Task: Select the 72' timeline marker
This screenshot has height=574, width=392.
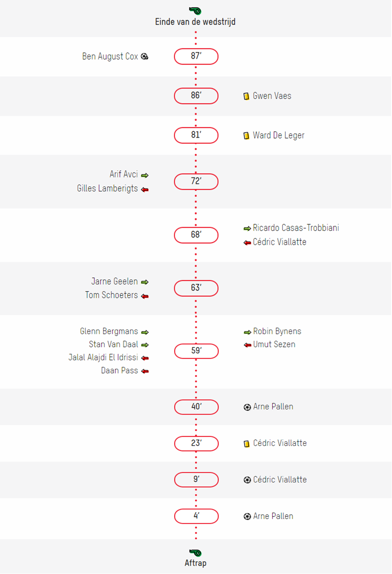Action: [196, 181]
